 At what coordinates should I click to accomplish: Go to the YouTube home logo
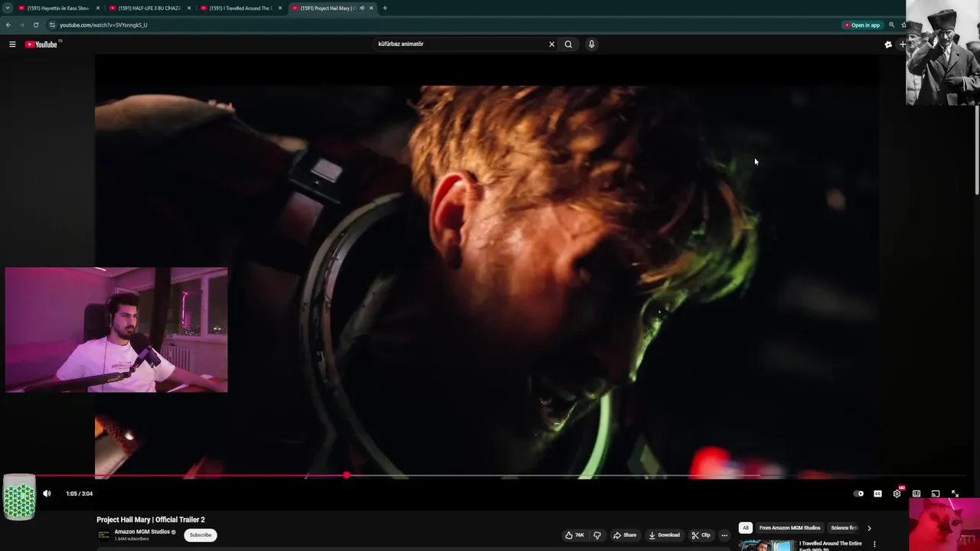pos(41,44)
